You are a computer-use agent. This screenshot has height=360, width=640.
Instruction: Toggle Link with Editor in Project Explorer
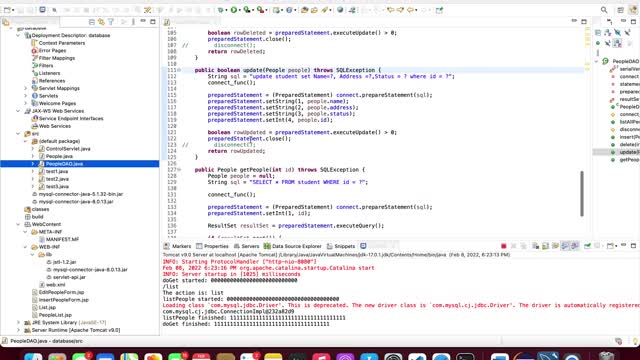pyautogui.click(x=101, y=22)
